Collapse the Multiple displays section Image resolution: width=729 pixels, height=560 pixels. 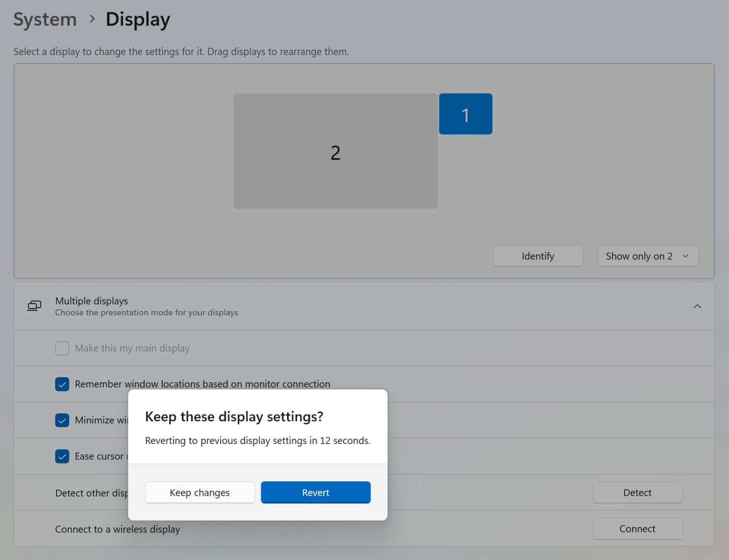tap(697, 305)
